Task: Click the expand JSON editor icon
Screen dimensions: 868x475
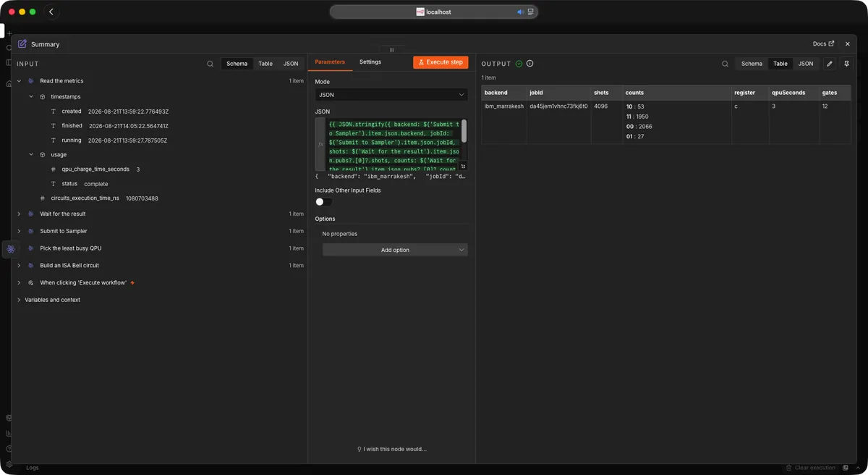Action: [x=463, y=167]
